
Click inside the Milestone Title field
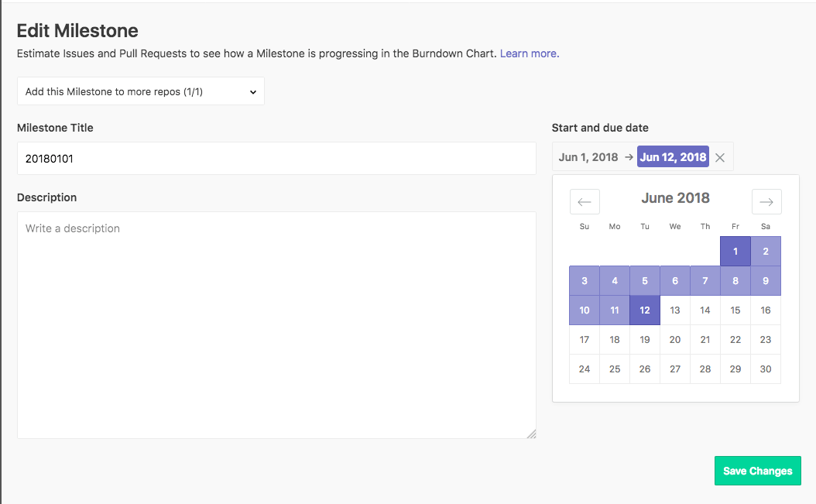click(276, 158)
